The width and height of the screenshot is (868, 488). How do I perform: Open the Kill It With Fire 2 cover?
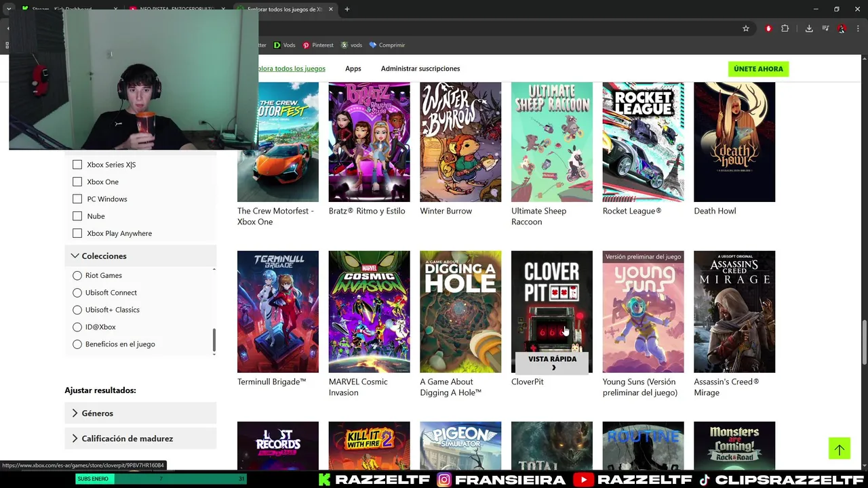369,445
